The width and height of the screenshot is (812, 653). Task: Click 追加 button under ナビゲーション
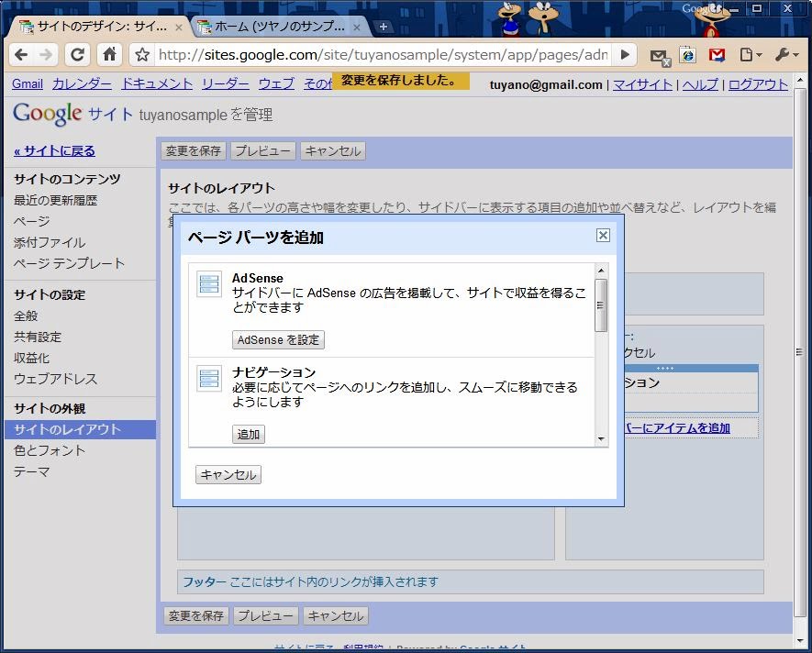(x=249, y=435)
